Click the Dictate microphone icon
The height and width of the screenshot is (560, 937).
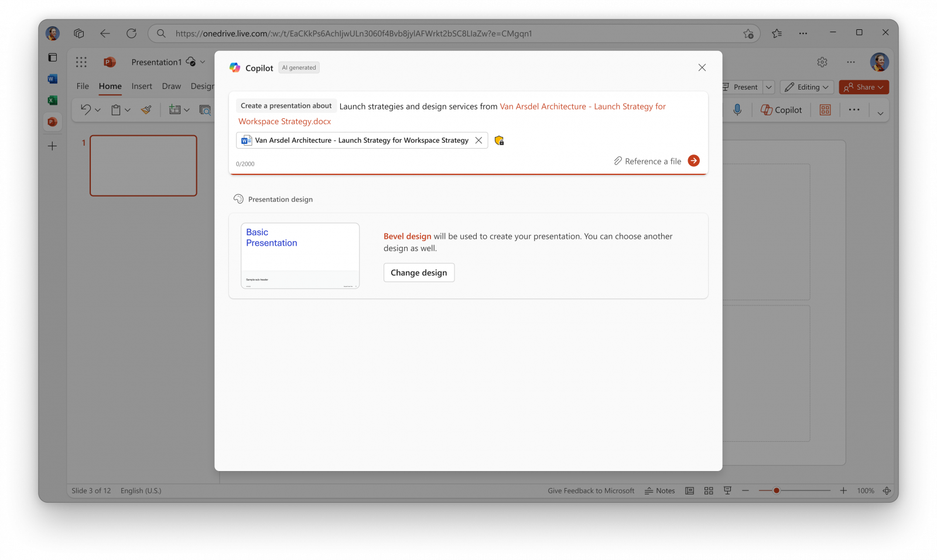pos(737,109)
